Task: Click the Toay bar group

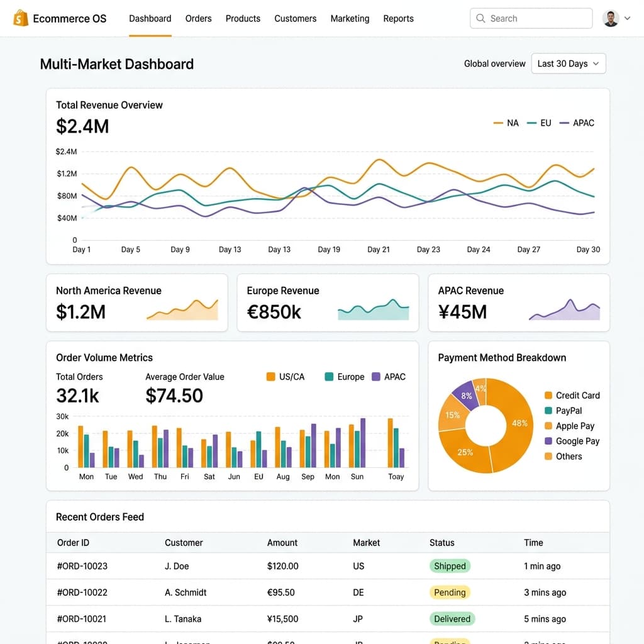Action: [396, 443]
